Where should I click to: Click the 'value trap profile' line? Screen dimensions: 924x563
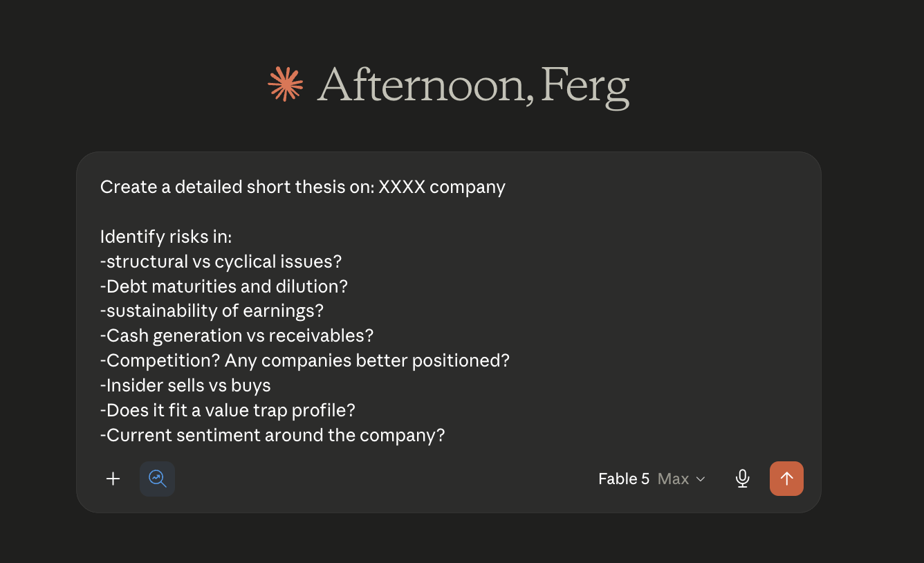click(228, 411)
